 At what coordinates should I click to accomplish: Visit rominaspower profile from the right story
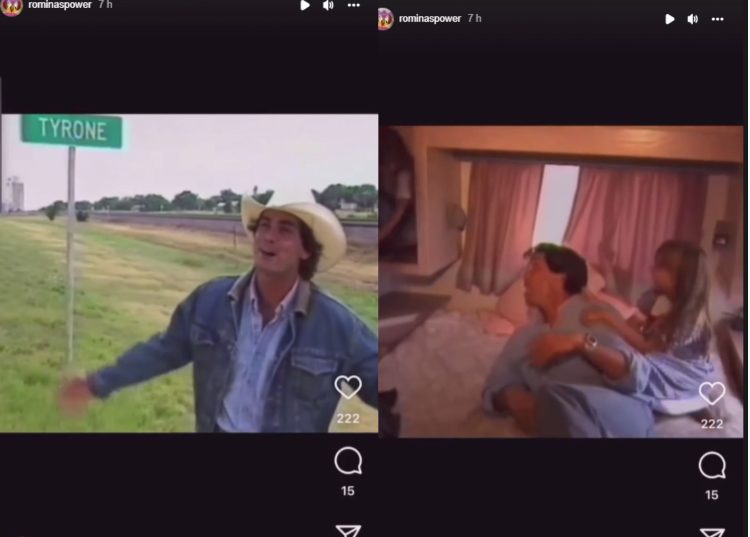point(430,19)
